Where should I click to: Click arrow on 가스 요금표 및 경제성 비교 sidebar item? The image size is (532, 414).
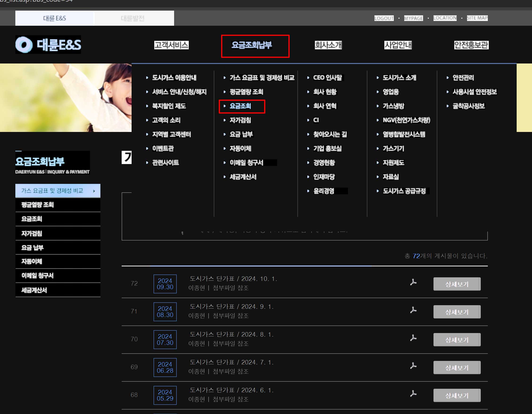tap(94, 191)
